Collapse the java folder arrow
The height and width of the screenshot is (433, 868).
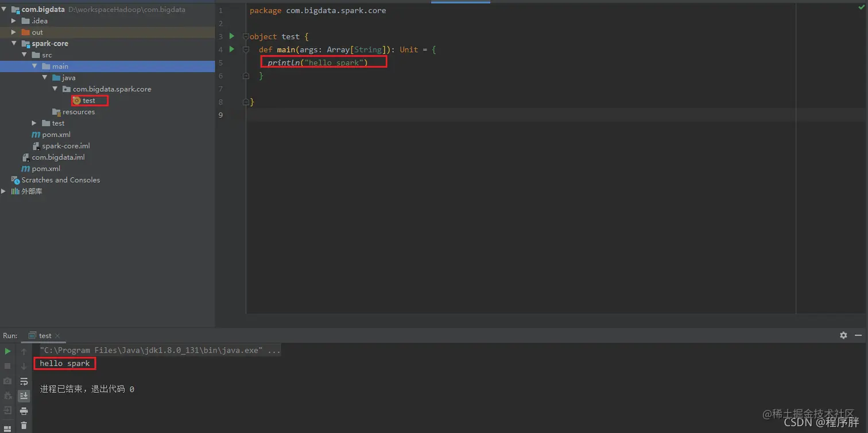(x=45, y=77)
